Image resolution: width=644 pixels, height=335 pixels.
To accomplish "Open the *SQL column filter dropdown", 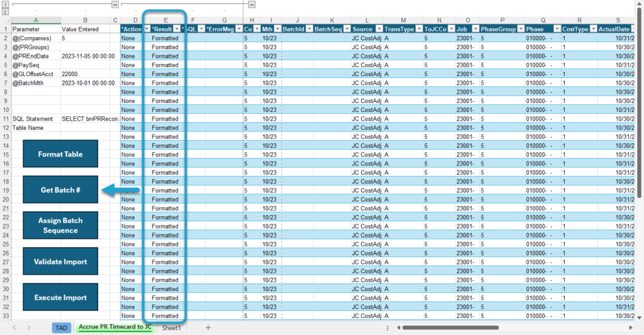I will tap(201, 29).
